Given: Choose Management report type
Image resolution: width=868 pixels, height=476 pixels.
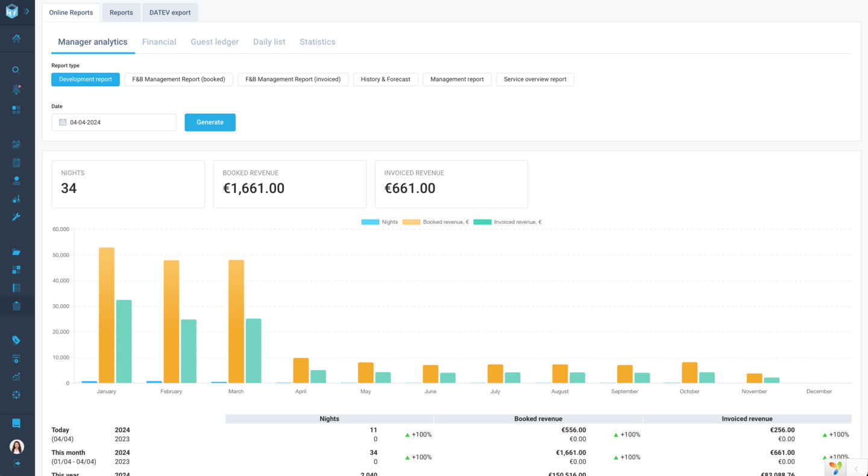Looking at the screenshot, I should tap(457, 79).
